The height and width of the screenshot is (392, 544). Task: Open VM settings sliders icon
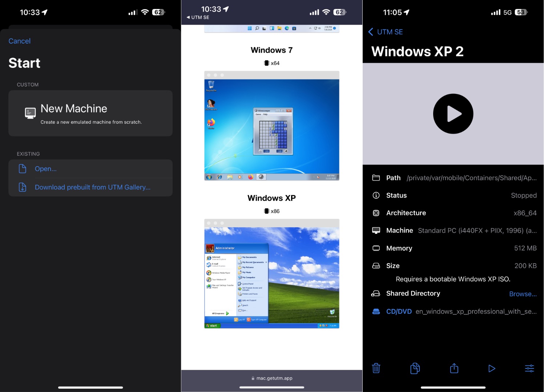[529, 368]
